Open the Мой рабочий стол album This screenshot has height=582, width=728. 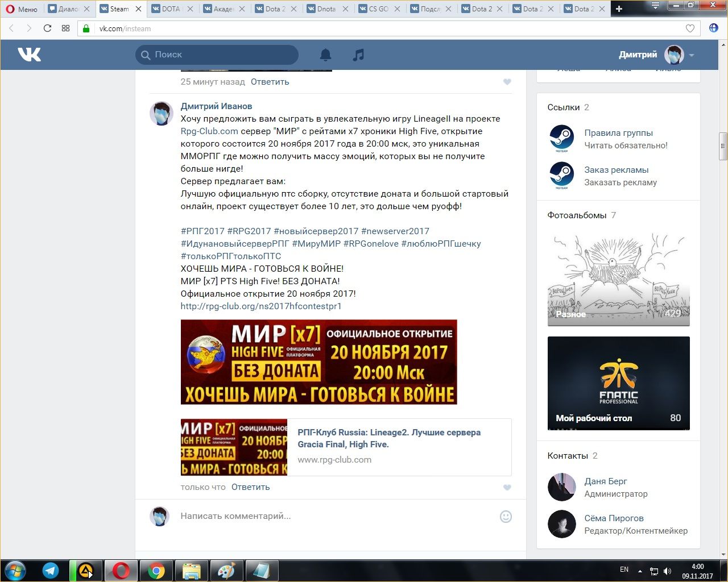click(x=618, y=383)
